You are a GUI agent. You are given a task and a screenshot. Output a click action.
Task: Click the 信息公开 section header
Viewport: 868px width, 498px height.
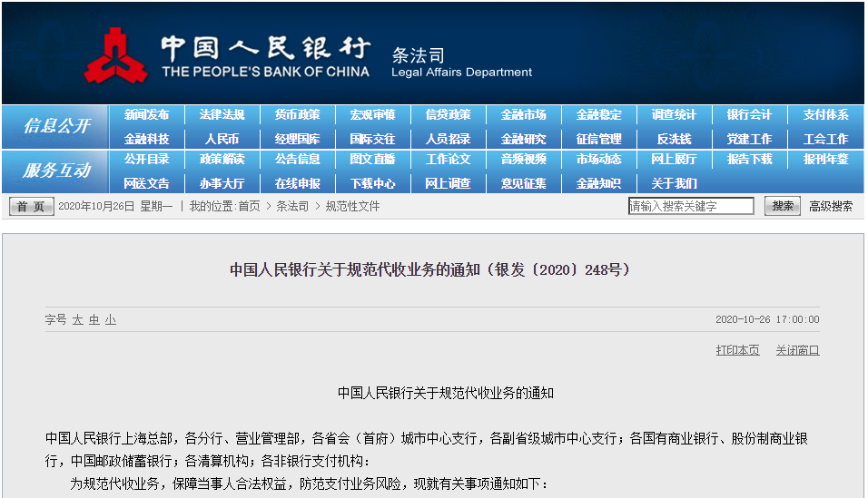56,126
